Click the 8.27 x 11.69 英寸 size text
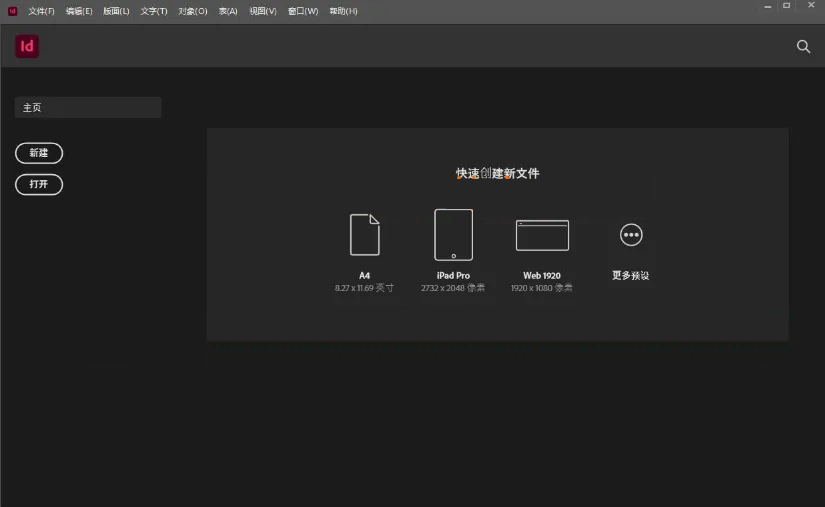This screenshot has width=825, height=507. [x=364, y=288]
